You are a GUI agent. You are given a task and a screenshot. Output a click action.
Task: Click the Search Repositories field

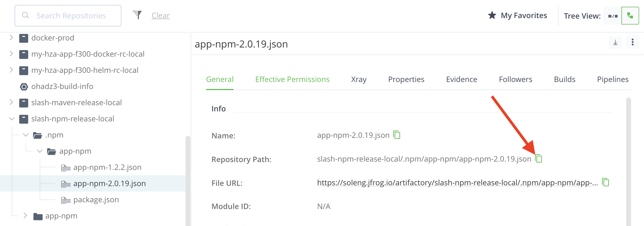pyautogui.click(x=68, y=16)
